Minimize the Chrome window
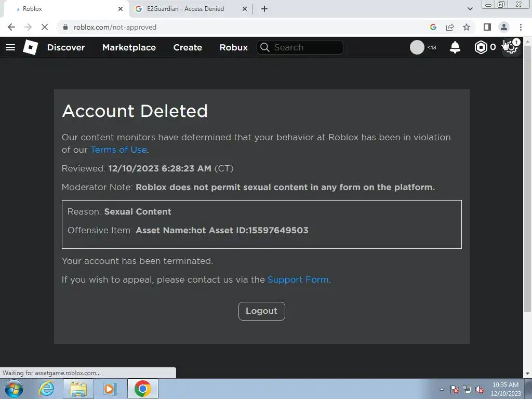Viewport: 532px width, 399px height. coord(488,5)
